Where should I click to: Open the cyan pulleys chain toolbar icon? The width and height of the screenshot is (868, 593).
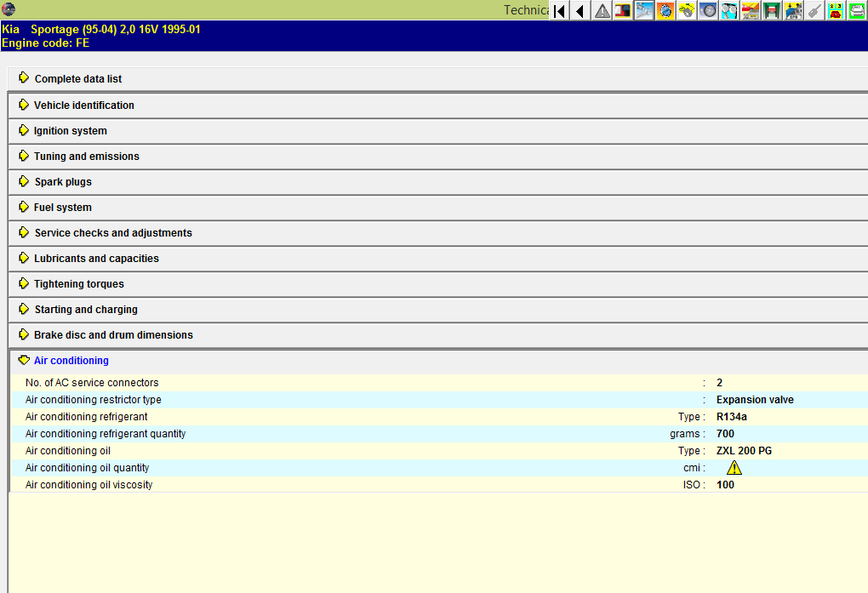pyautogui.click(x=729, y=10)
